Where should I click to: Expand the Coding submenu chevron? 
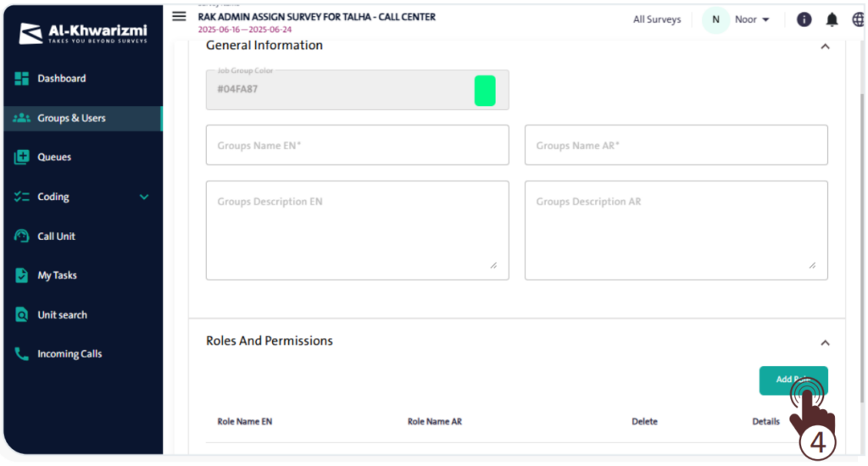pyautogui.click(x=144, y=197)
